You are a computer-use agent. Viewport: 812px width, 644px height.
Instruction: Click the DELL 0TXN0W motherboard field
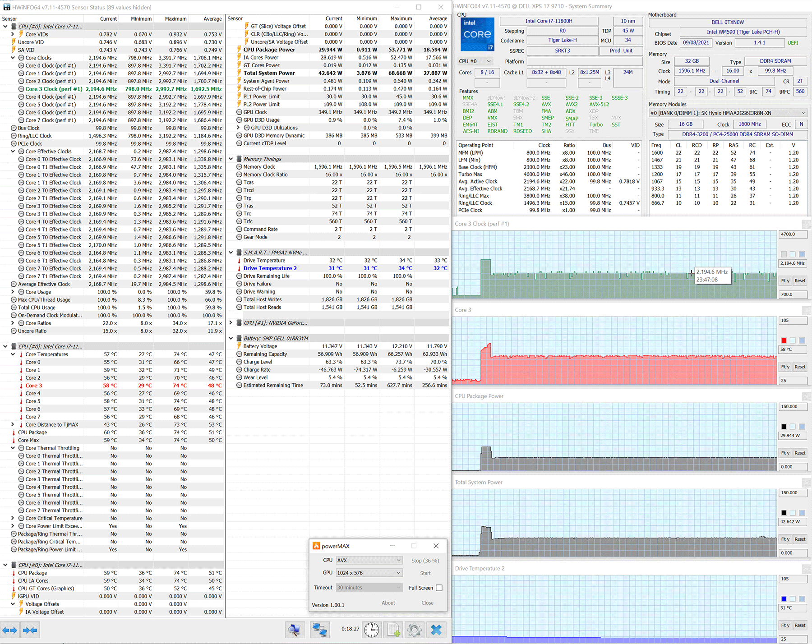pos(728,22)
